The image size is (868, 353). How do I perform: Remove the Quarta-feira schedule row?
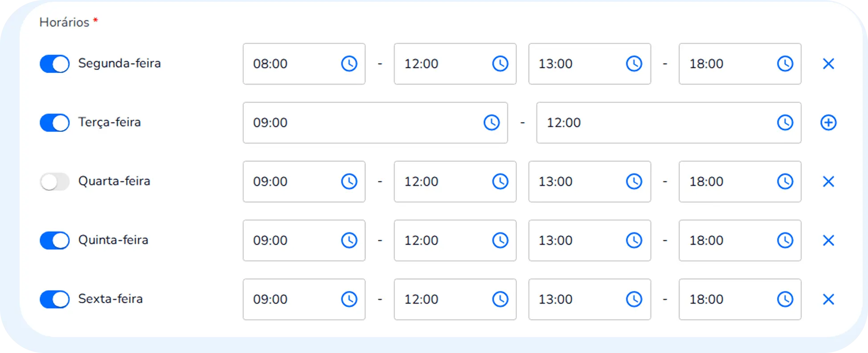tap(828, 181)
